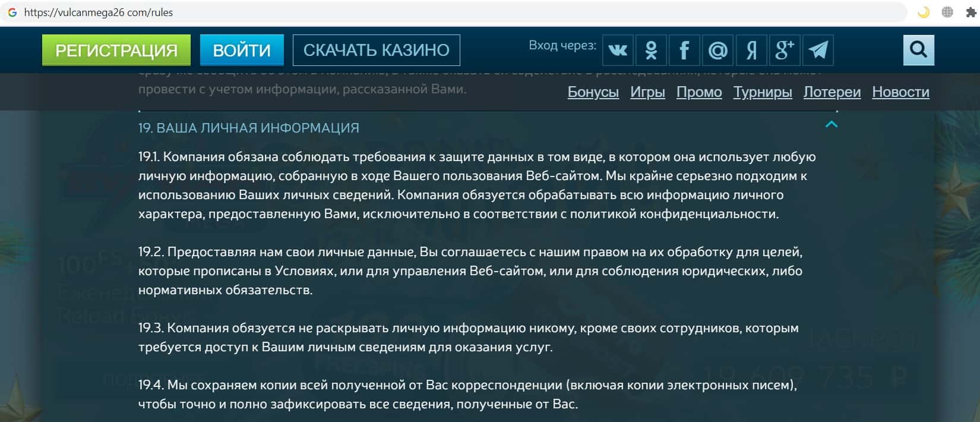Collapse section 19 with the chevron
Image resolution: width=980 pixels, height=422 pixels.
coord(832,124)
